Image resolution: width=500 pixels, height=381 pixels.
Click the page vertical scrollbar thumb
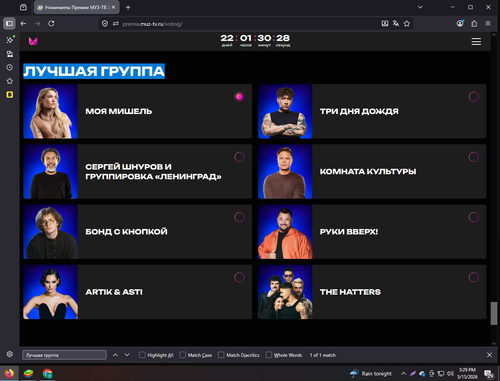(494, 313)
